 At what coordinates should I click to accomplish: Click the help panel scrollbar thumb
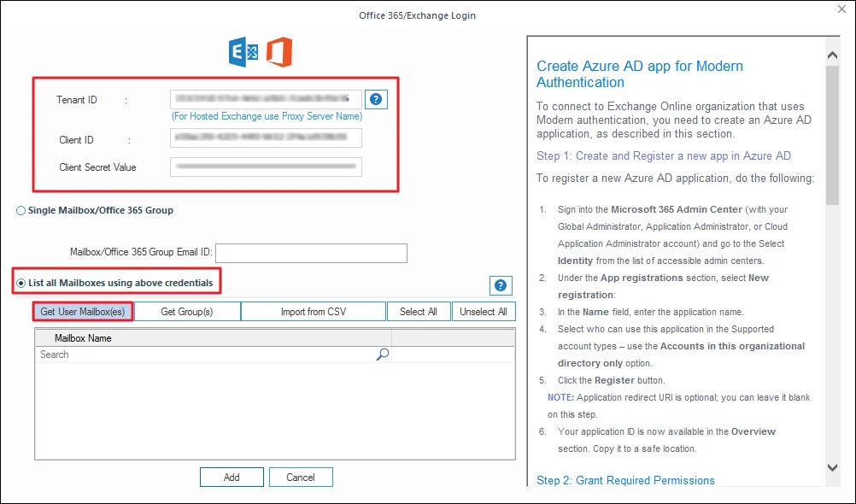833,135
